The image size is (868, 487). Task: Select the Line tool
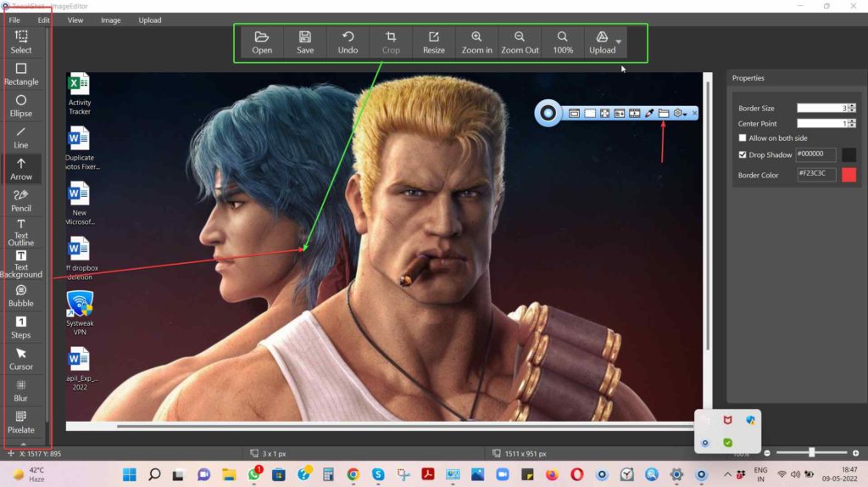pos(21,137)
